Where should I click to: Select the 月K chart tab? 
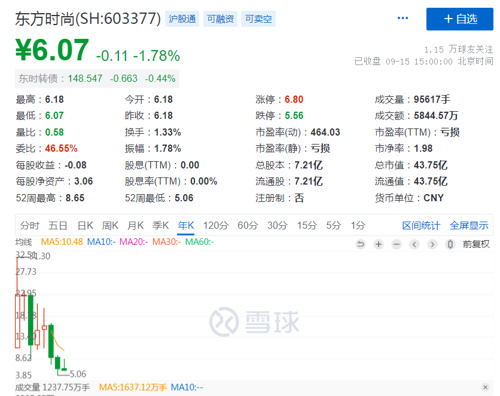[135, 226]
